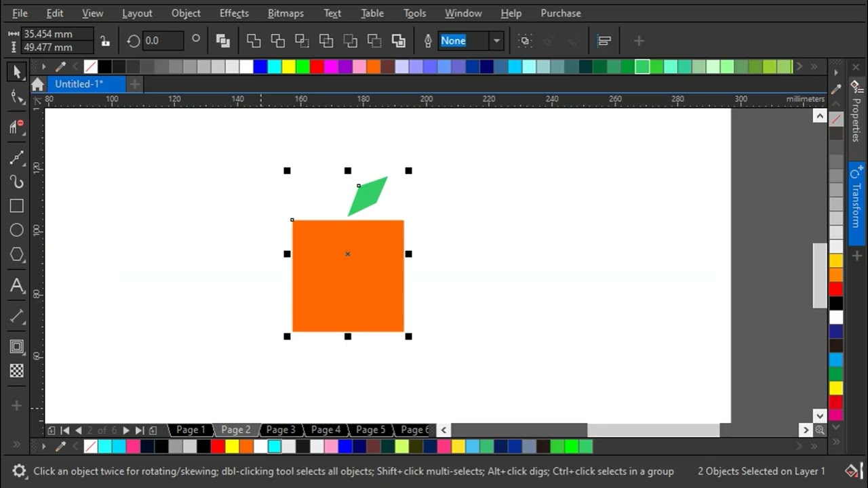
Task: Jump to the last page button
Action: (139, 430)
